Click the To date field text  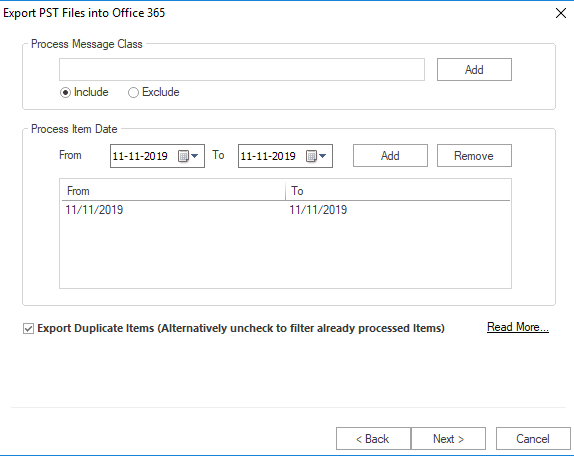[268, 156]
